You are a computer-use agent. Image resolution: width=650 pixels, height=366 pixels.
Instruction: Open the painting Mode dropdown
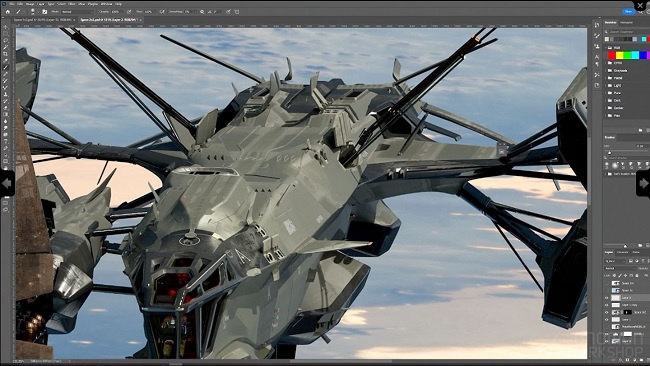pyautogui.click(x=77, y=12)
